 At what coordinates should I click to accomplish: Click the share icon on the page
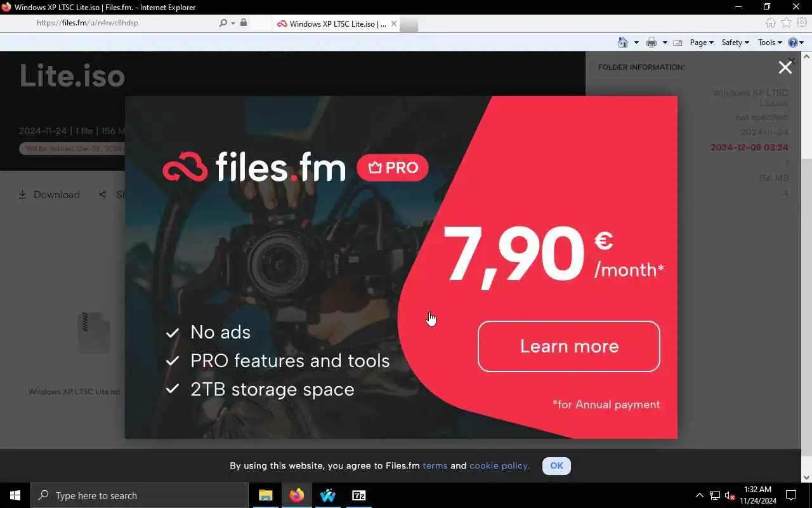102,194
